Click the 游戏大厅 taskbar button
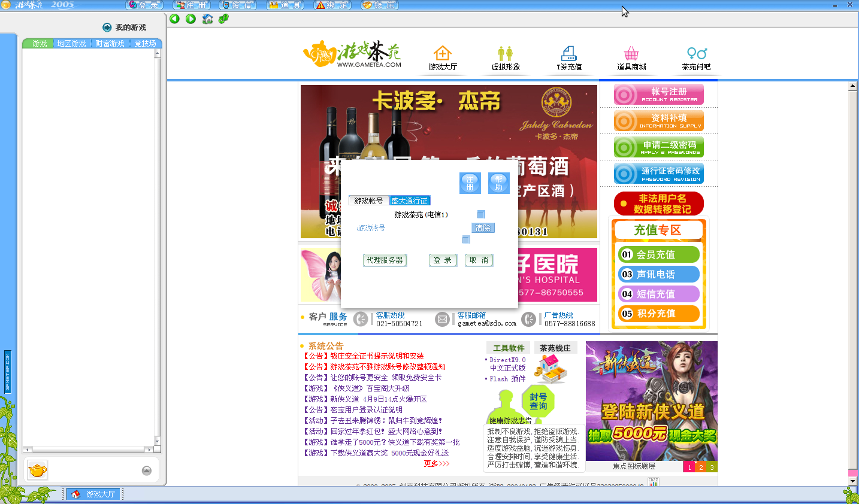The width and height of the screenshot is (859, 504). pyautogui.click(x=93, y=494)
